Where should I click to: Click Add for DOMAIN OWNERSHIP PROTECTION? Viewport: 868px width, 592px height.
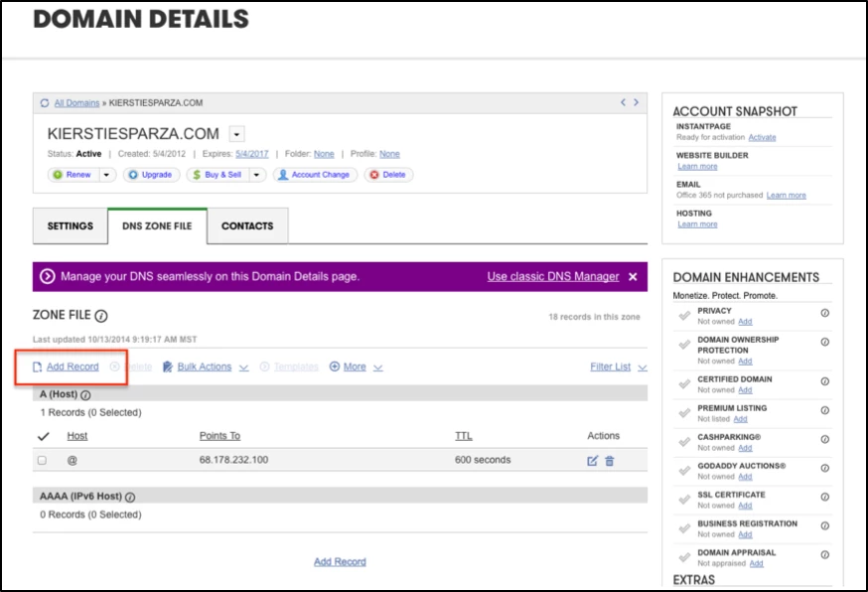coord(745,362)
